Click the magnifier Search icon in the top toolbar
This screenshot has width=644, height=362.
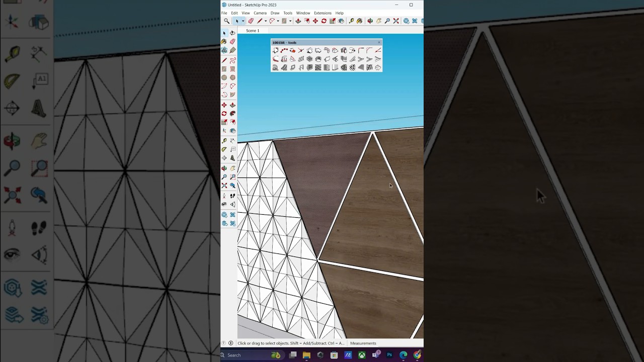(x=226, y=21)
